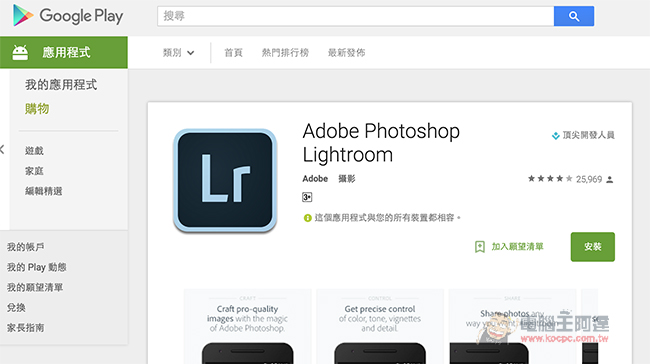650x364 pixels.
Task: Open 我的帳戶 link
Action: [25, 247]
